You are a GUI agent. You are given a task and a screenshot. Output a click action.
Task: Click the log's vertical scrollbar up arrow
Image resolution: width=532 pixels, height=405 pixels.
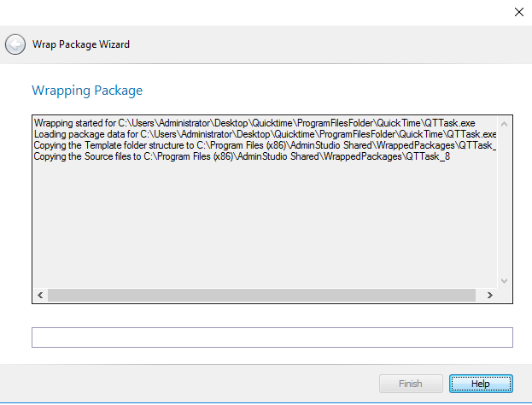click(504, 122)
